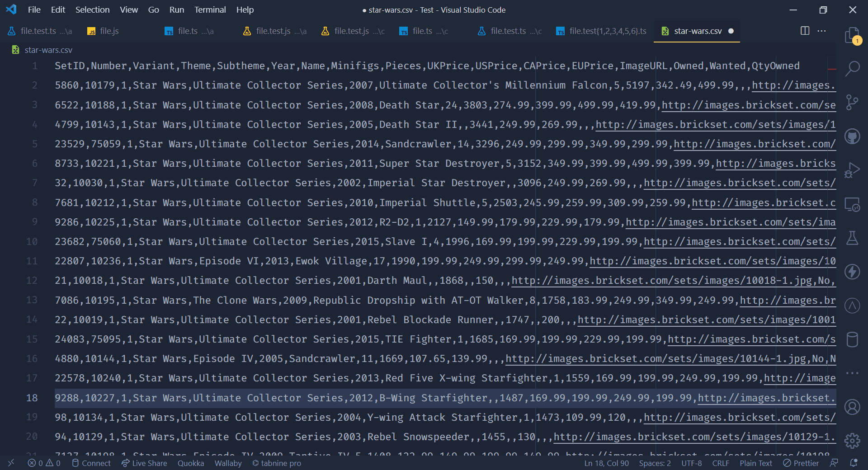Click the feedback icon in status bar

click(834, 463)
